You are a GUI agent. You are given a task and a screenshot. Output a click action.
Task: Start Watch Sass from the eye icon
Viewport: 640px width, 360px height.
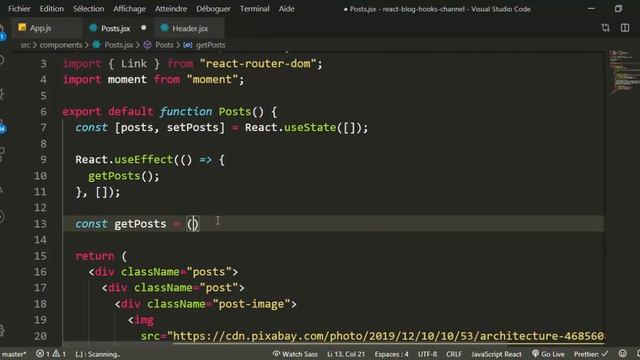point(295,354)
